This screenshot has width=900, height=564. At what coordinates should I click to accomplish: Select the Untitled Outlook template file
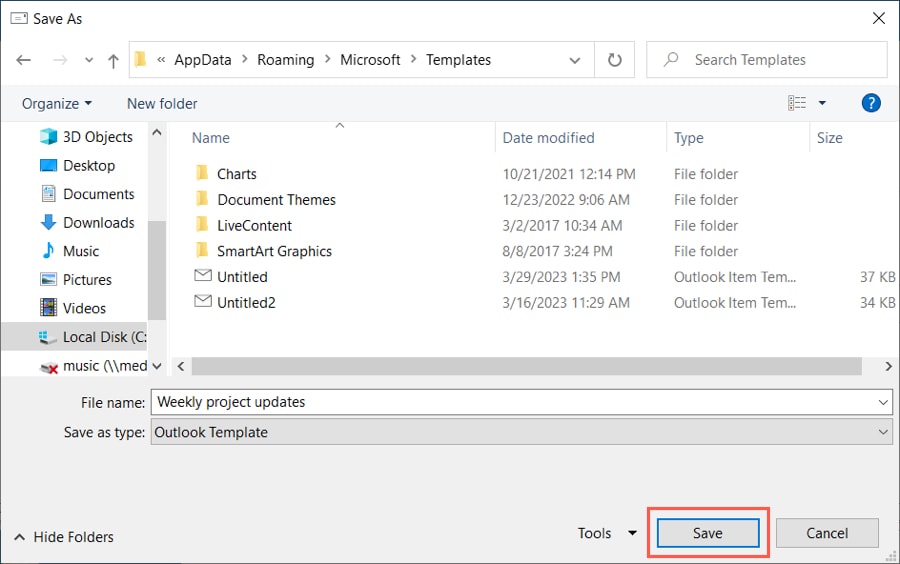(242, 277)
